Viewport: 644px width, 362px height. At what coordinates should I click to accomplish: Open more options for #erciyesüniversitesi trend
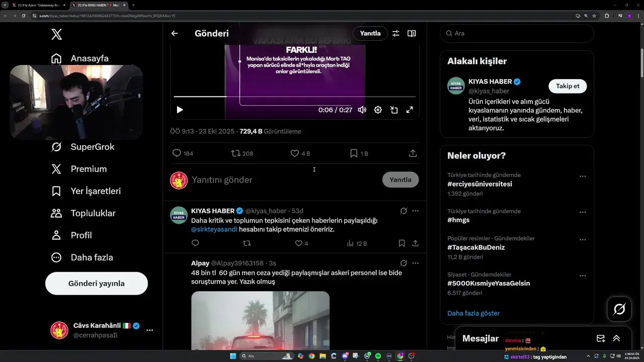[x=583, y=176]
